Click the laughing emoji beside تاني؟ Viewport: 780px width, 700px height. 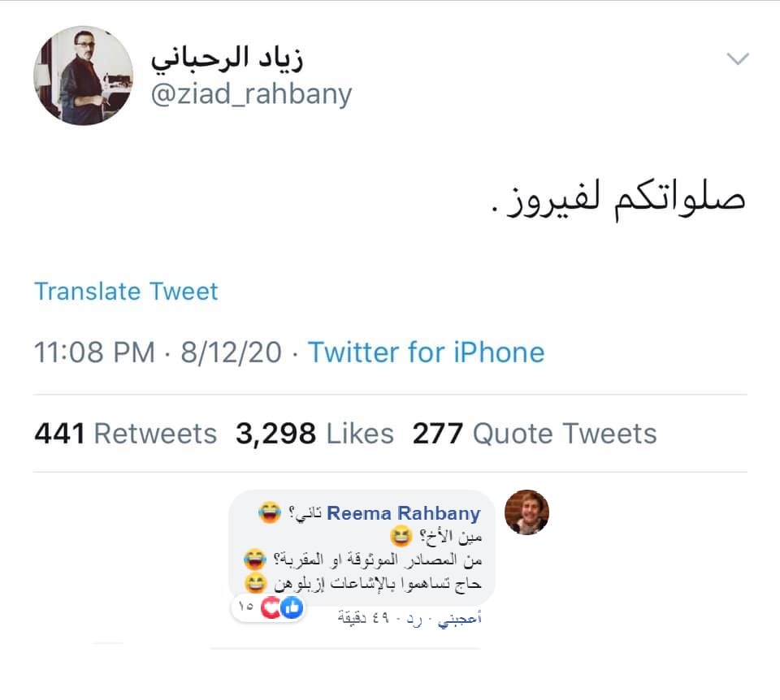(271, 512)
